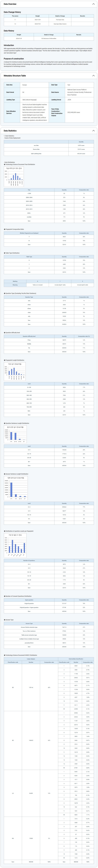Click the Introduction heading
Screen dimensions: 98x868
pyautogui.click(x=9, y=45)
